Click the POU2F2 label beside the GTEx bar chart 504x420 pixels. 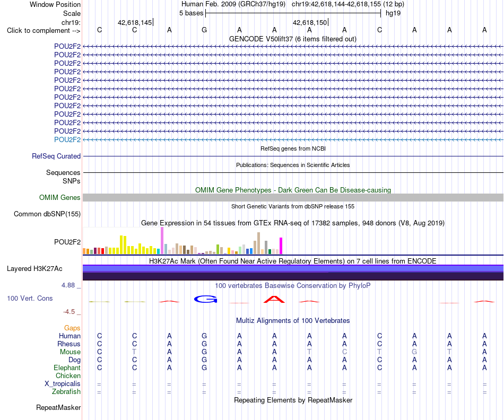67,242
